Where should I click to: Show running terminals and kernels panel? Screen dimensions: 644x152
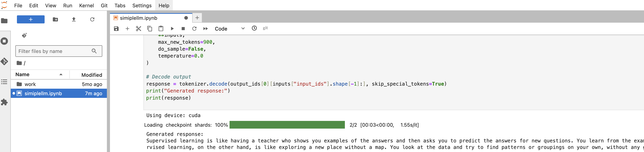click(4, 41)
